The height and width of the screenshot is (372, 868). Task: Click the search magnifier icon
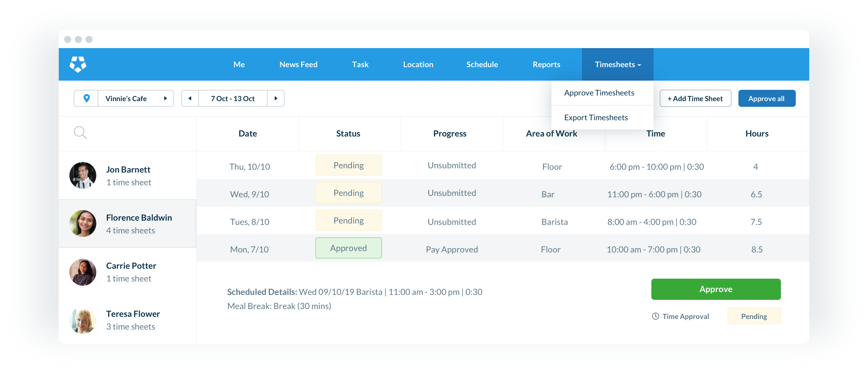(80, 133)
